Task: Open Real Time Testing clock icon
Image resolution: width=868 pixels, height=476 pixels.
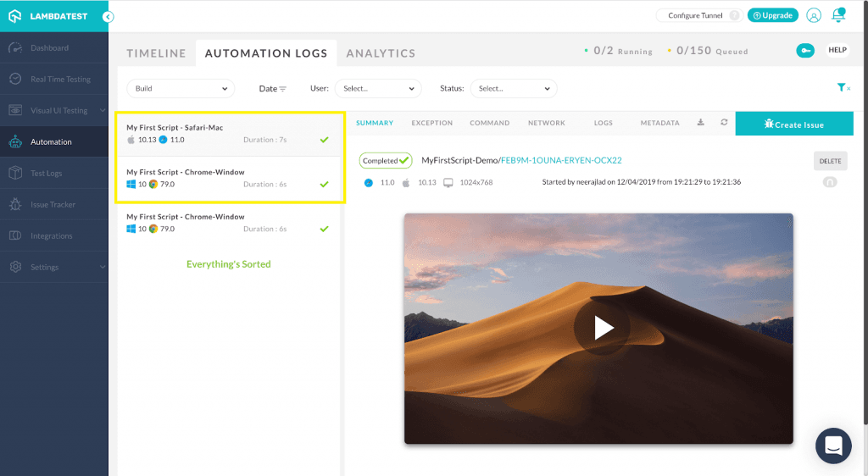Action: 14,79
